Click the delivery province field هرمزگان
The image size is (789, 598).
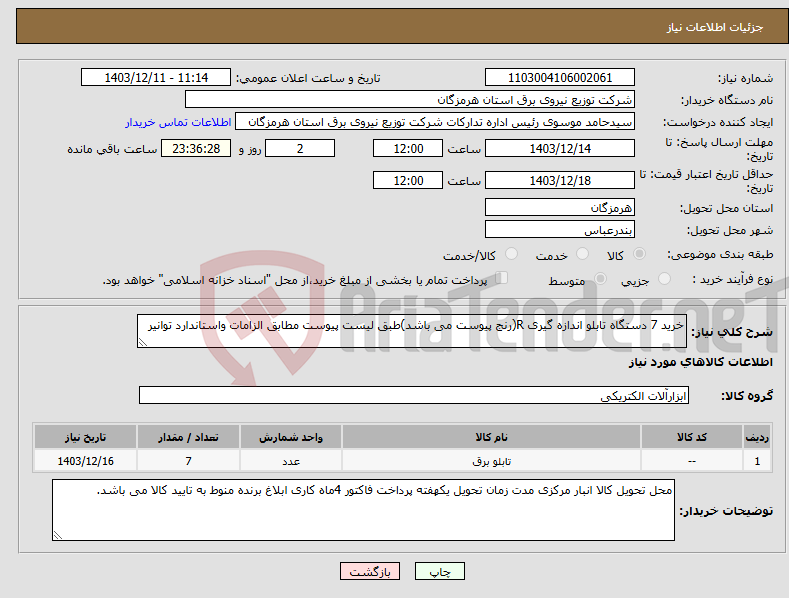click(560, 207)
